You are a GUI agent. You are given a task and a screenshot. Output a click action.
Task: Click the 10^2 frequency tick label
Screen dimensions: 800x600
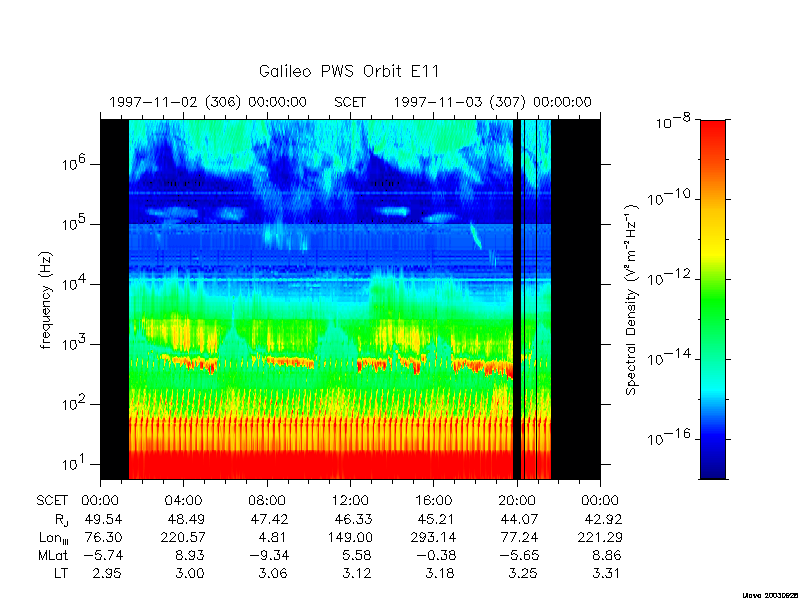(x=75, y=403)
